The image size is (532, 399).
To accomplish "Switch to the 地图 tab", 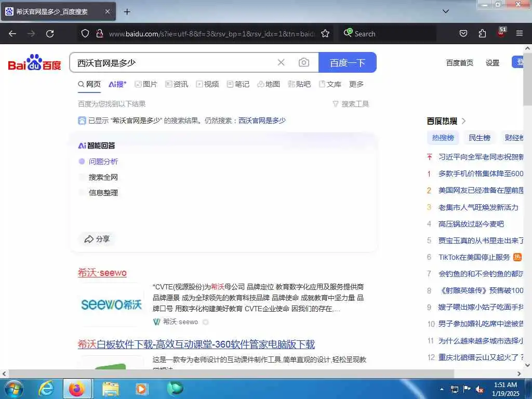I will [x=269, y=84].
